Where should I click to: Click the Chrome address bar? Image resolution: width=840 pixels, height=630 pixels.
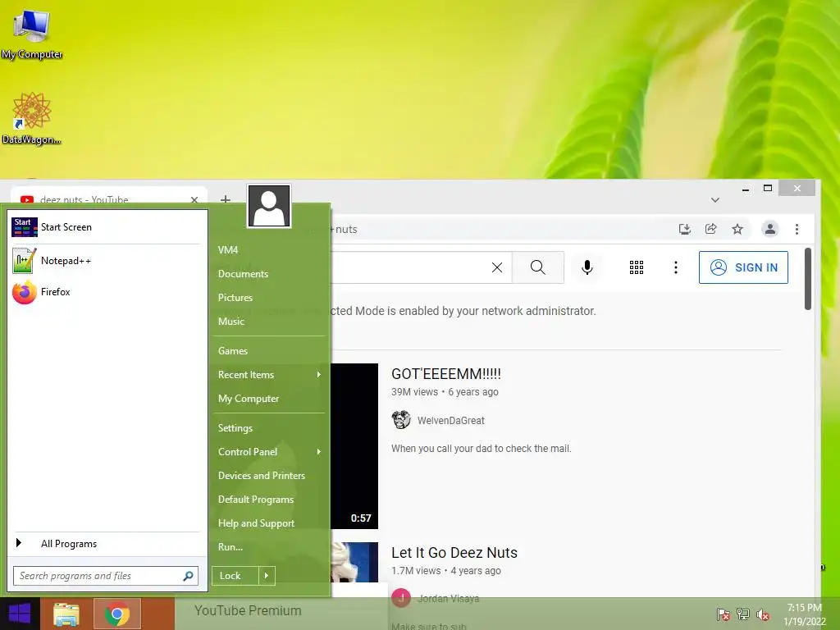coord(498,230)
